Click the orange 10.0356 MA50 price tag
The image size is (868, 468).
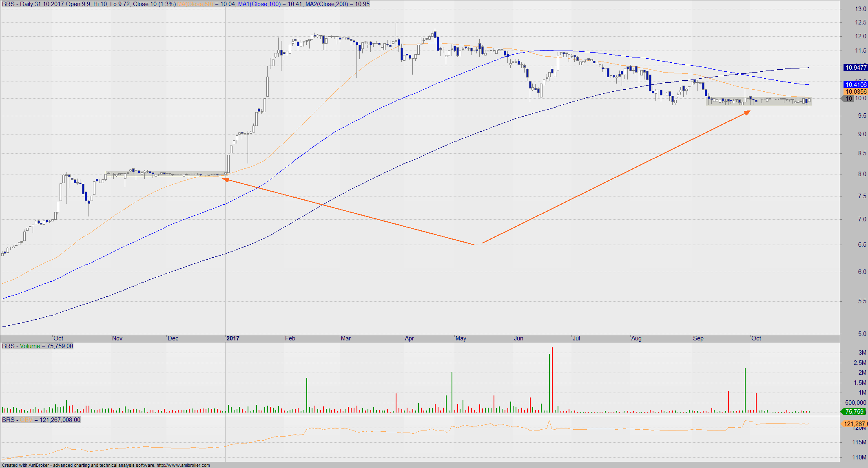tap(855, 92)
